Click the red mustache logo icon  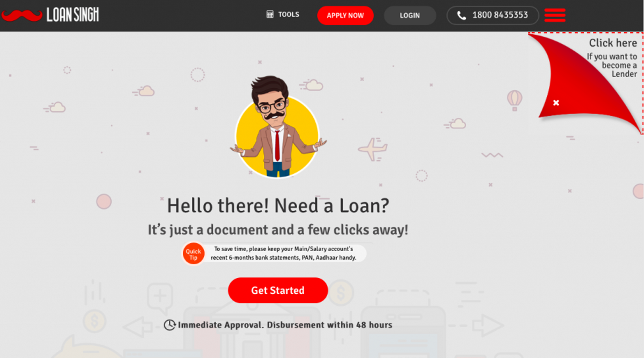[x=22, y=15]
